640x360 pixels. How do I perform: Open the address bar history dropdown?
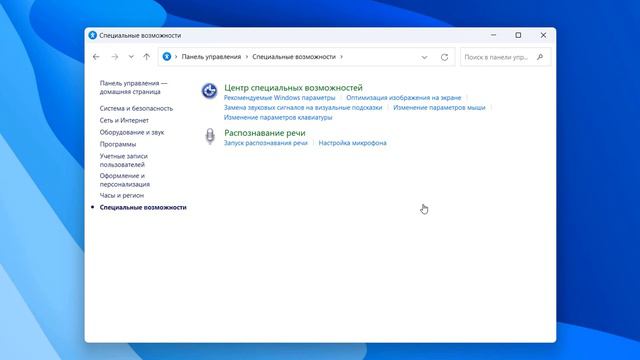424,57
